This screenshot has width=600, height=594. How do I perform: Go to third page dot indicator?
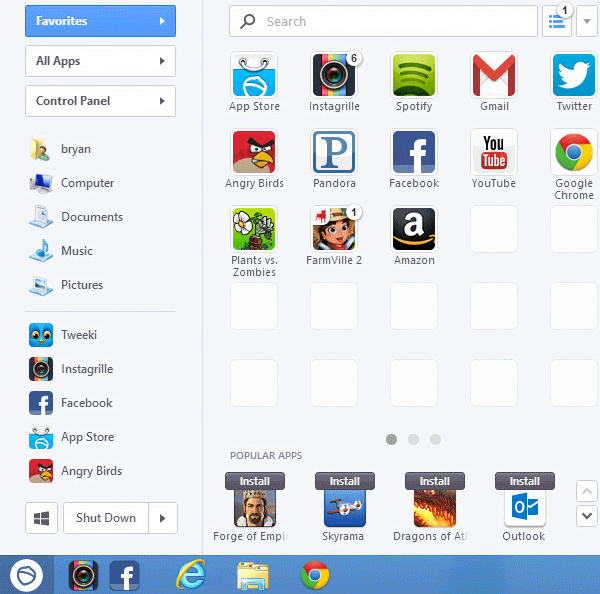pyautogui.click(x=437, y=439)
